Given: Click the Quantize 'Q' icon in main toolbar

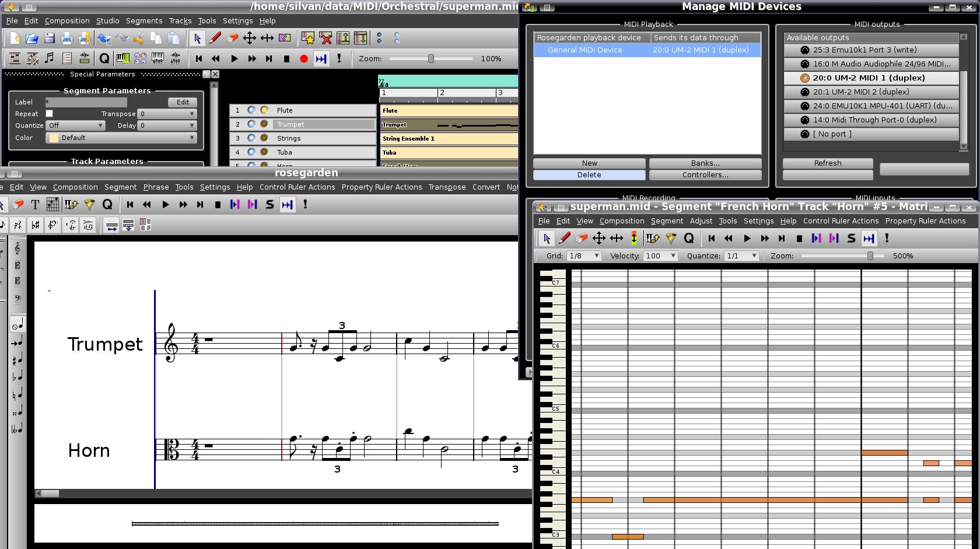Looking at the screenshot, I should tap(104, 59).
